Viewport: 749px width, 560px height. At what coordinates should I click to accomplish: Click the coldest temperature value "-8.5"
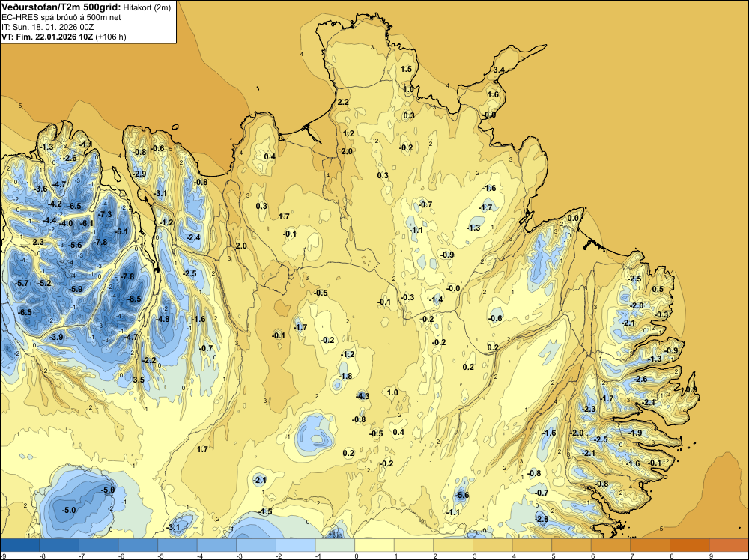tap(134, 299)
